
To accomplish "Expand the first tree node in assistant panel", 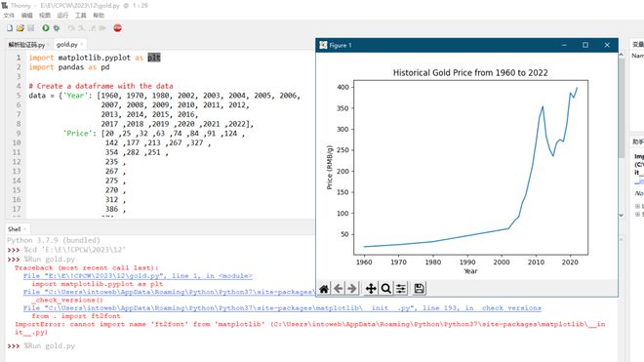I will click(x=637, y=206).
